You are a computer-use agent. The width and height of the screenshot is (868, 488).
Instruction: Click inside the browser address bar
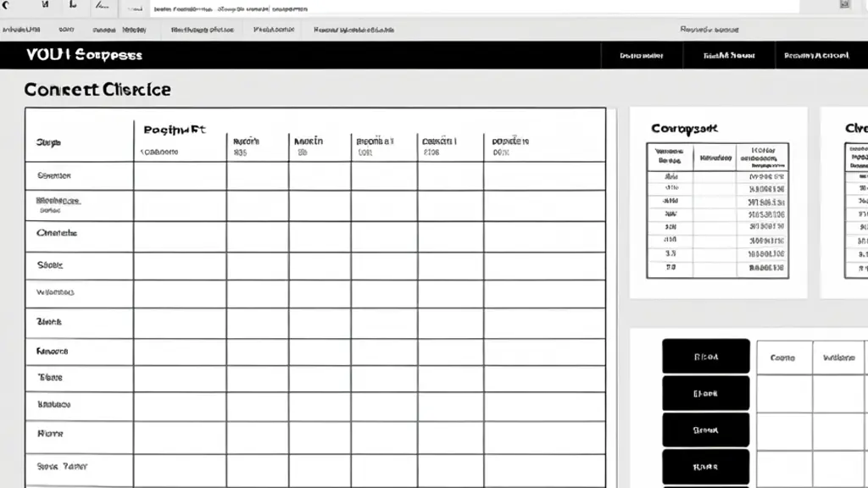pos(475,8)
